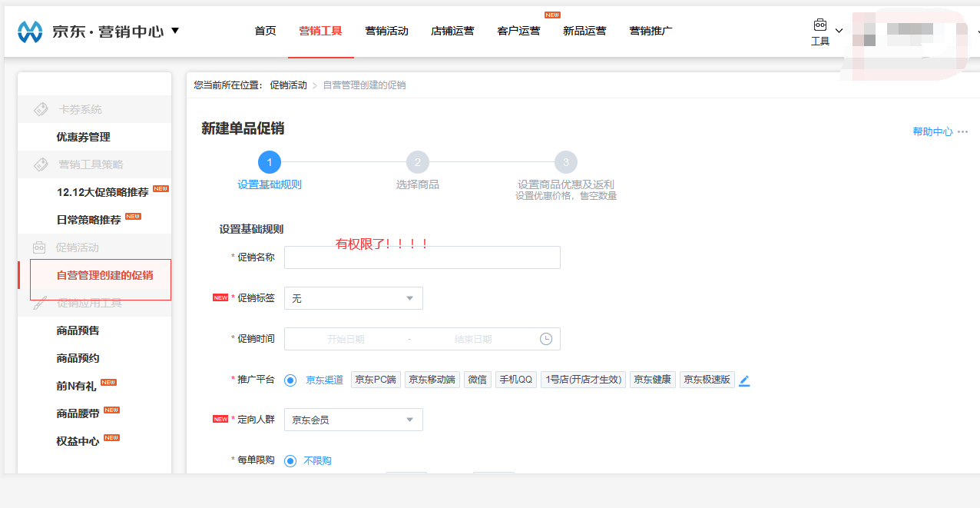Screen dimensions: 980x508
Task: Click the 卡券系统 ticket icon
Action: pyautogui.click(x=41, y=109)
